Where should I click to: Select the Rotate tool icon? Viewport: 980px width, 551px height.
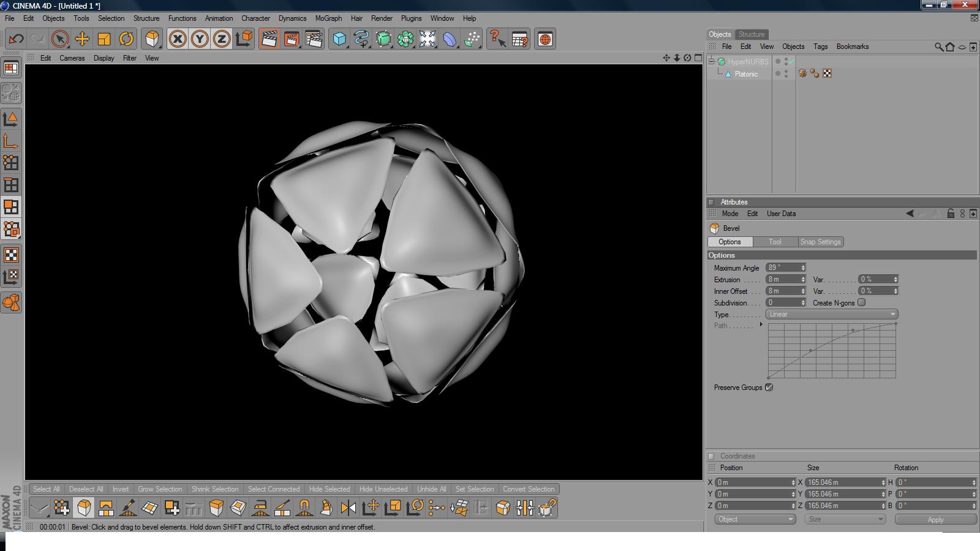point(126,39)
